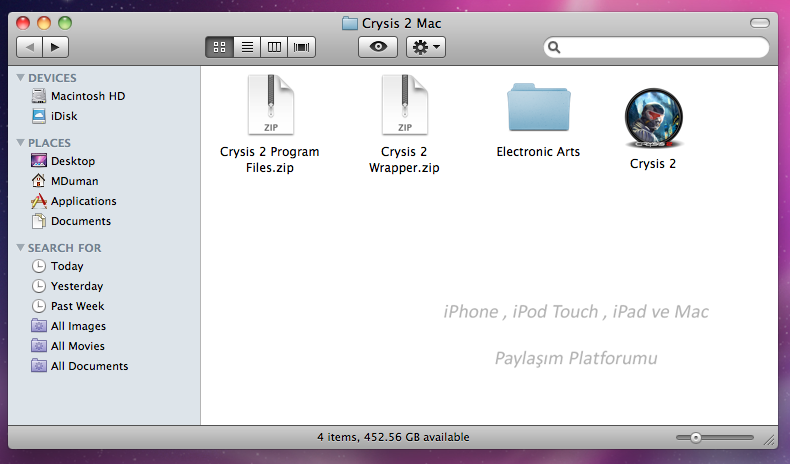This screenshot has width=790, height=464.
Task: Select the Macintosh HD drive icon
Action: (39, 96)
